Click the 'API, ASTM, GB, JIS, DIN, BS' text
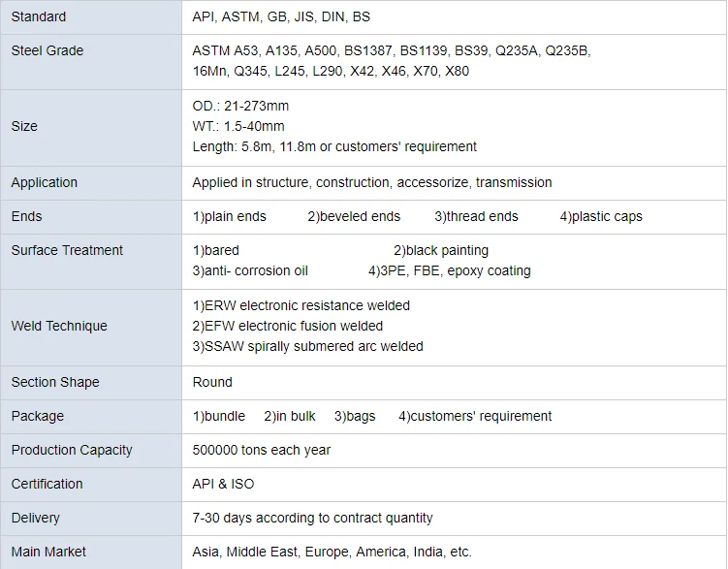This screenshot has height=569, width=728. (281, 16)
